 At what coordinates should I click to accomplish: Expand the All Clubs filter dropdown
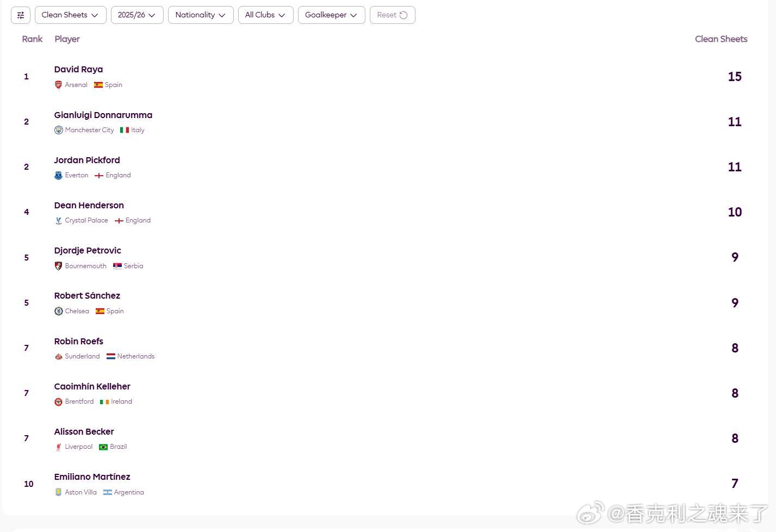[x=265, y=15]
